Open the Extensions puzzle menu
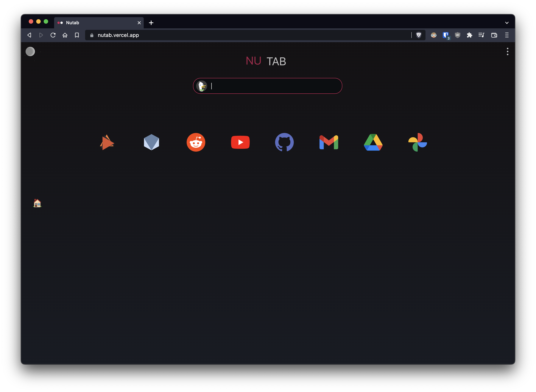536x392 pixels. pyautogui.click(x=470, y=35)
